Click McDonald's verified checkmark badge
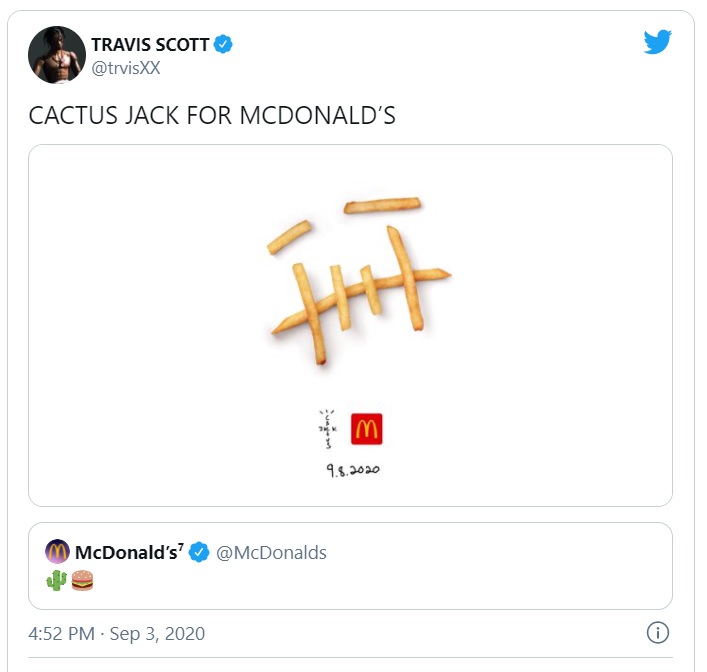Image resolution: width=707 pixels, height=672 pixels. (x=199, y=552)
